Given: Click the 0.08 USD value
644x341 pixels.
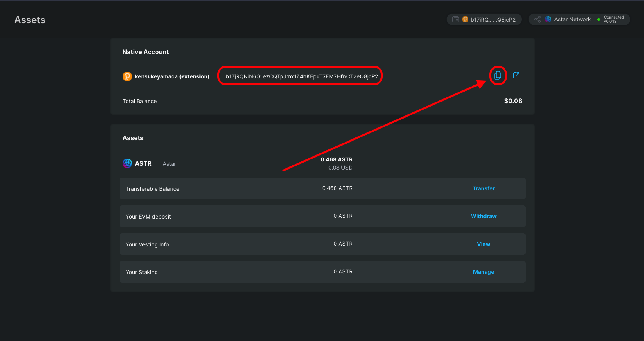Looking at the screenshot, I should pos(340,168).
